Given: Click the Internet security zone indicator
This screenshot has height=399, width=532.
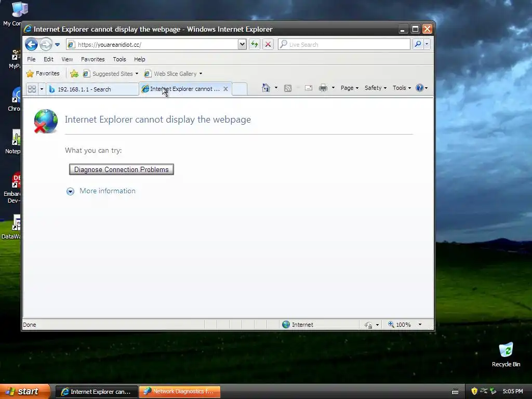Looking at the screenshot, I should [298, 325].
